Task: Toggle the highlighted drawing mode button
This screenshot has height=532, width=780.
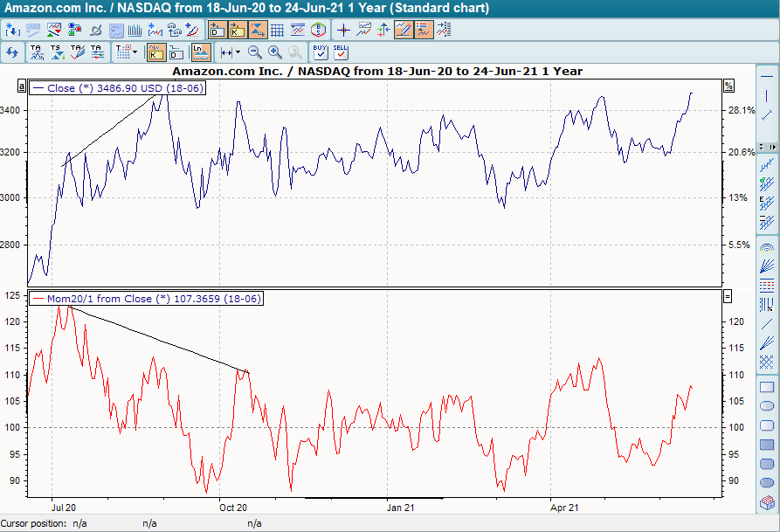Action: [404, 29]
